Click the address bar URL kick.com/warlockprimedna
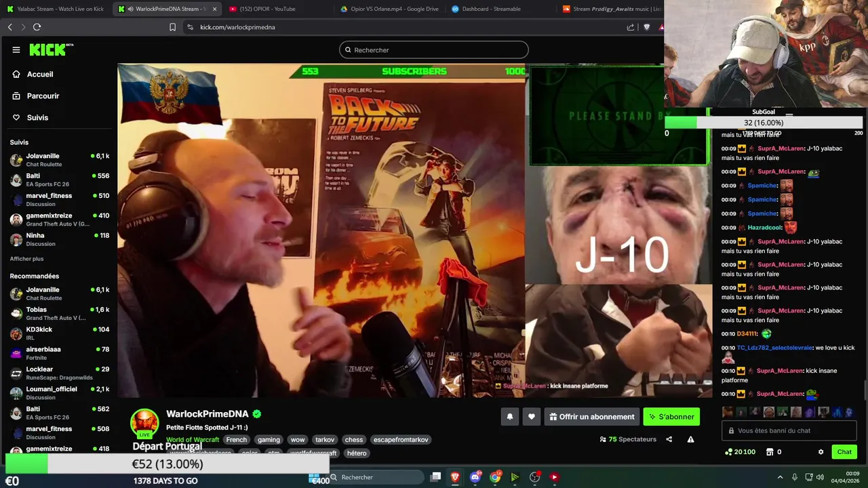 [237, 27]
